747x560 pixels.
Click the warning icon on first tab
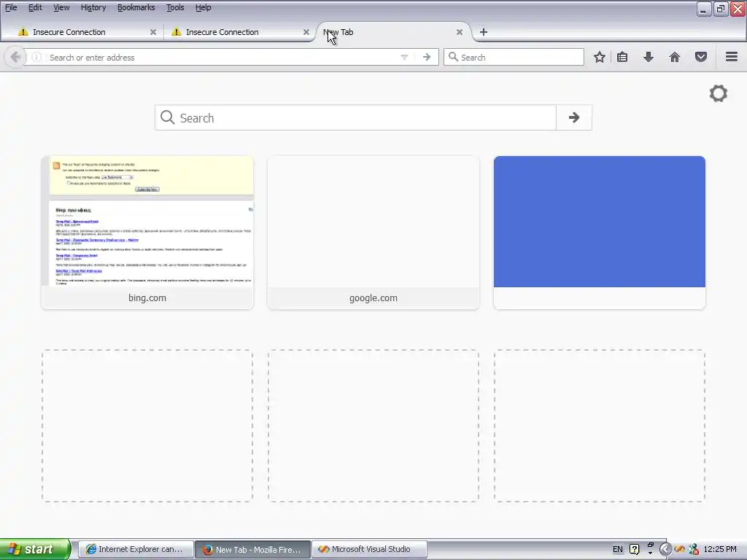tap(23, 32)
